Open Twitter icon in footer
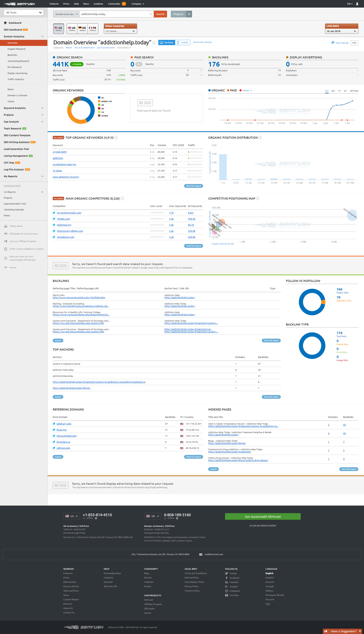The image size is (364, 634). (227, 573)
